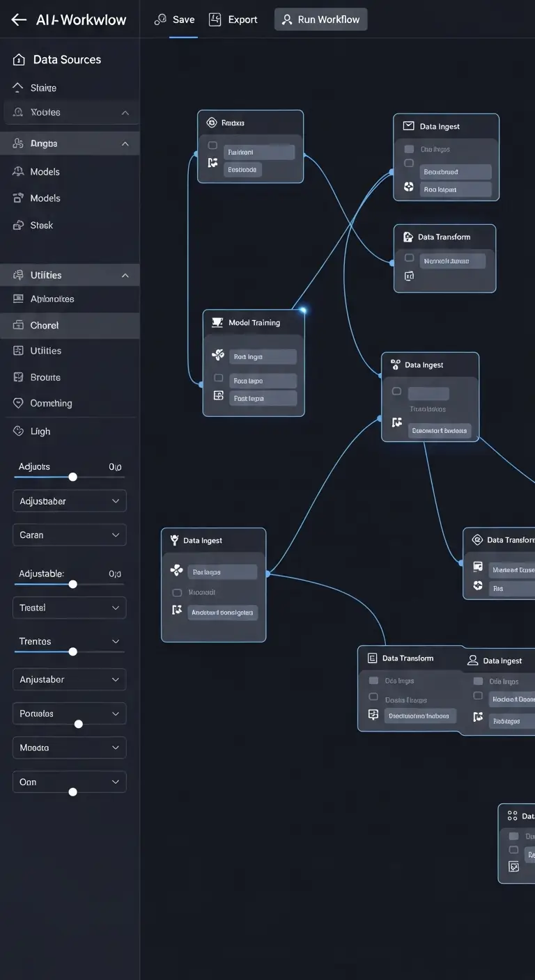Expand the Moadra dropdown

[x=69, y=748]
